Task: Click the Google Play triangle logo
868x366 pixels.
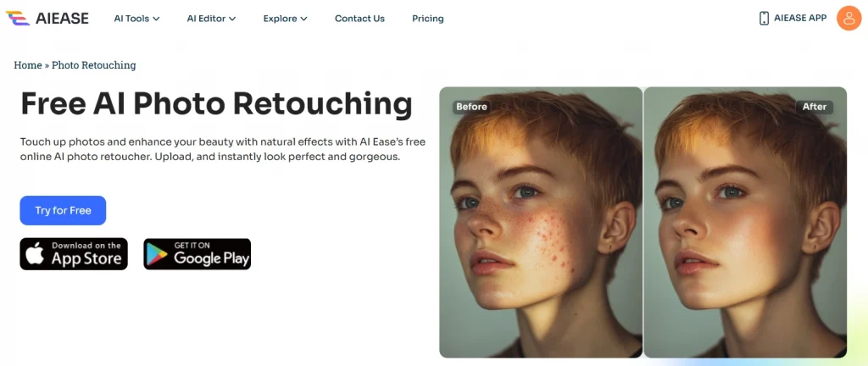Action: coord(156,254)
